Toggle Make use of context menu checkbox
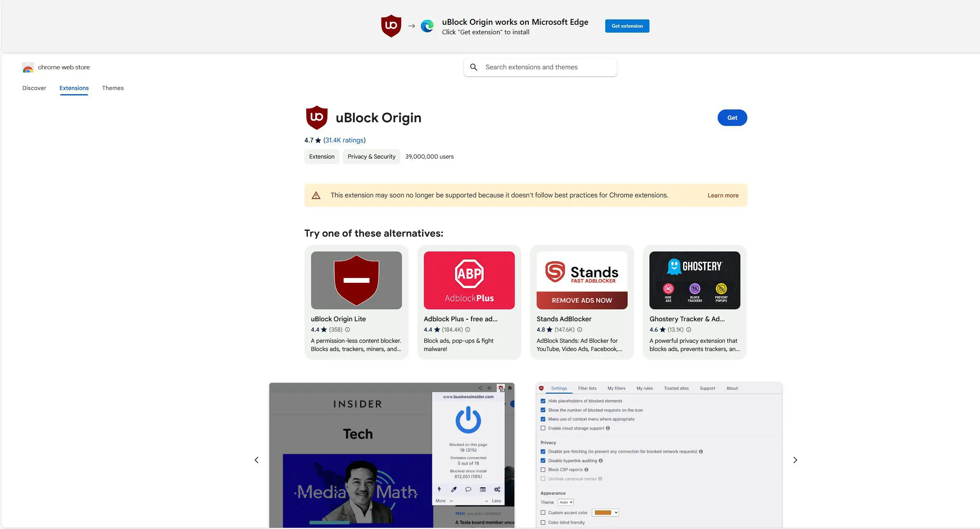The height and width of the screenshot is (529, 980). click(x=543, y=419)
